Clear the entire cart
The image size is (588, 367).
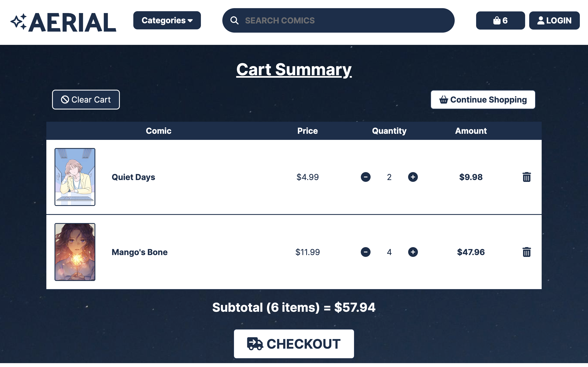click(x=86, y=99)
